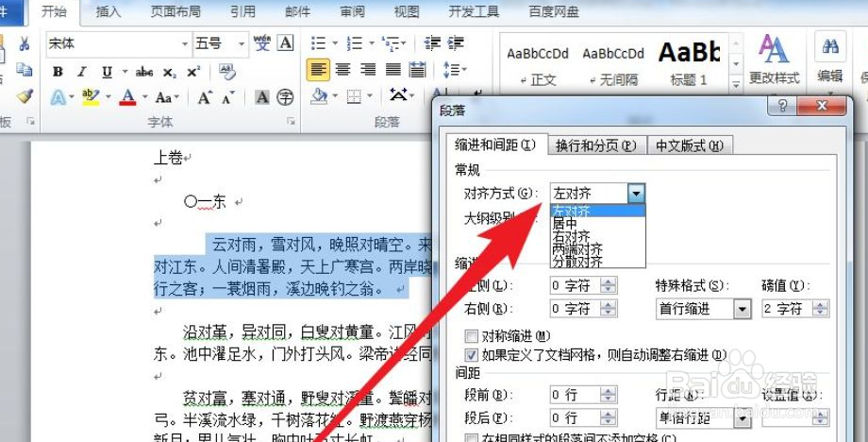The width and height of the screenshot is (868, 442).
Task: Click the Bullets list icon
Action: pos(318,42)
